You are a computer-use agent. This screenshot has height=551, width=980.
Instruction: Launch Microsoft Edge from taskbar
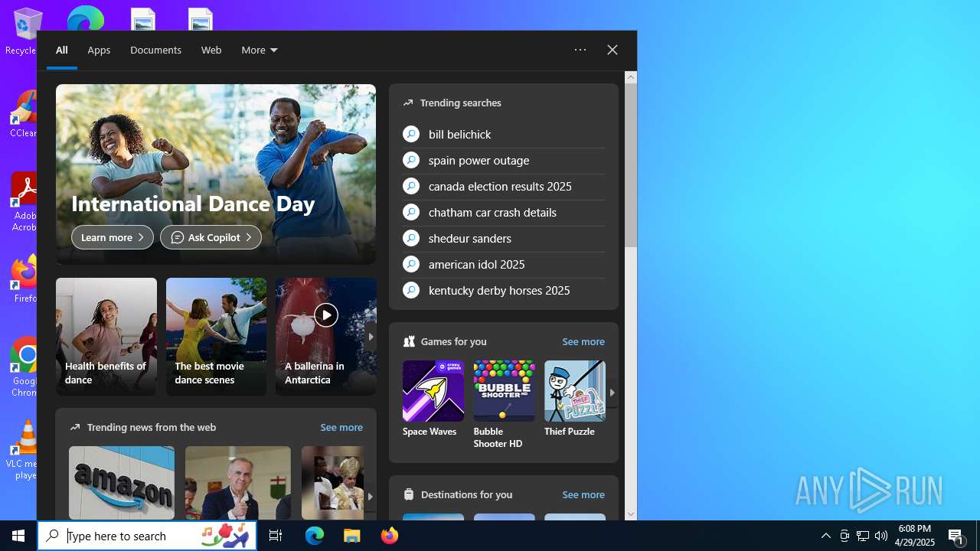coord(315,536)
